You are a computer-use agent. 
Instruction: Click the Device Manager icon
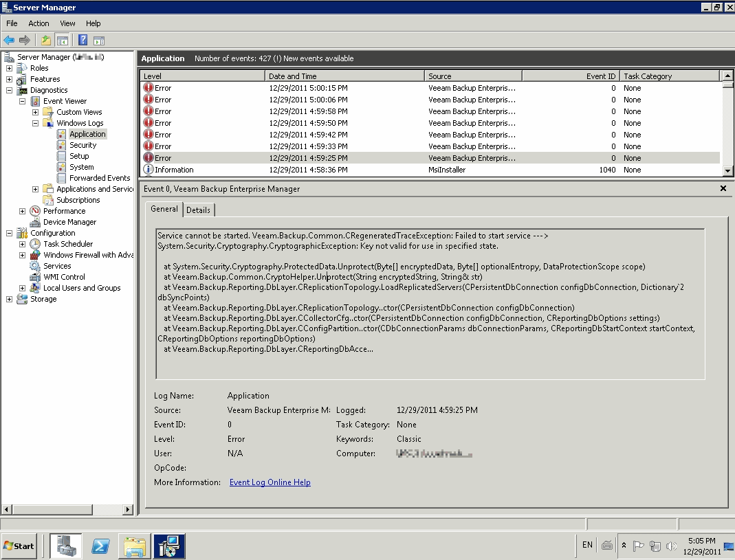[35, 222]
